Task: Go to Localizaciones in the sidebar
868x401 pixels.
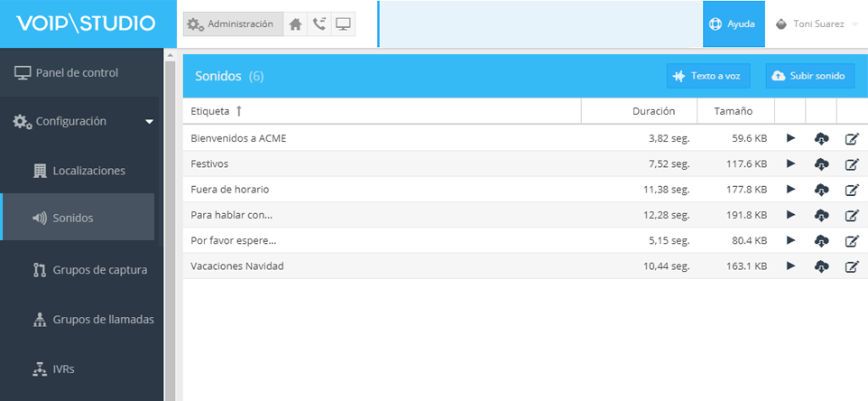Action: click(88, 170)
